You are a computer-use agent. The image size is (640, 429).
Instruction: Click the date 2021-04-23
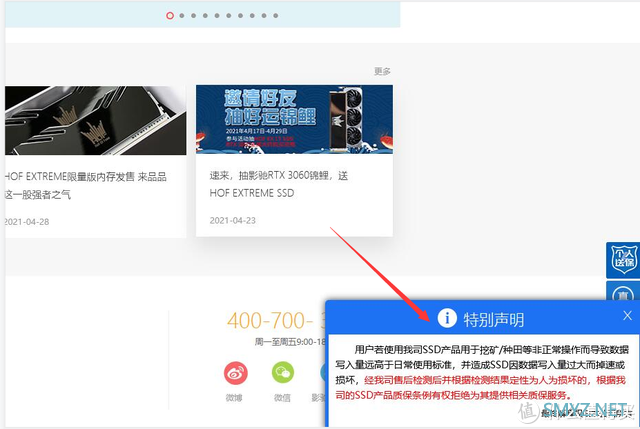coord(233,220)
